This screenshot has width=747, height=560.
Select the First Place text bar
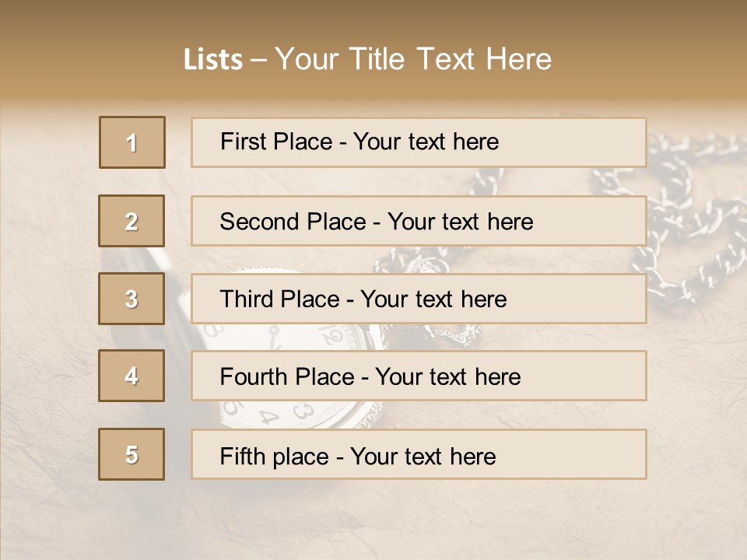(419, 142)
